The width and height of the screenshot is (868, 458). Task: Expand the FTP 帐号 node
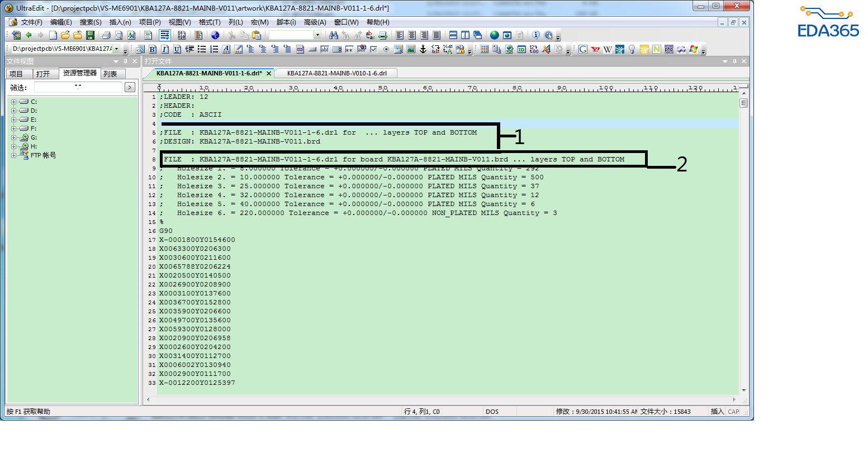tap(13, 155)
